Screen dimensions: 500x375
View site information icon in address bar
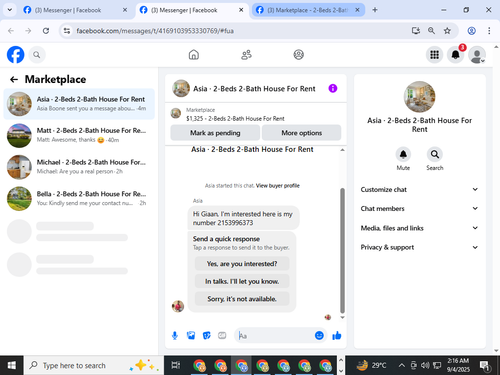click(67, 31)
